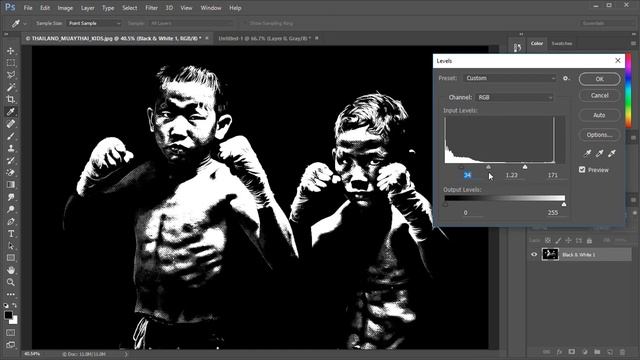640x360 pixels.
Task: Select the Rectangle shape tool
Action: pyautogui.click(x=11, y=258)
